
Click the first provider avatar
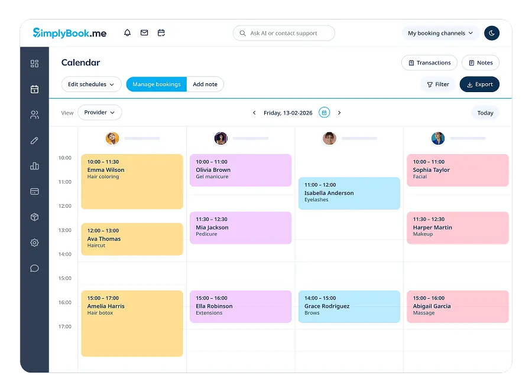[x=112, y=138]
